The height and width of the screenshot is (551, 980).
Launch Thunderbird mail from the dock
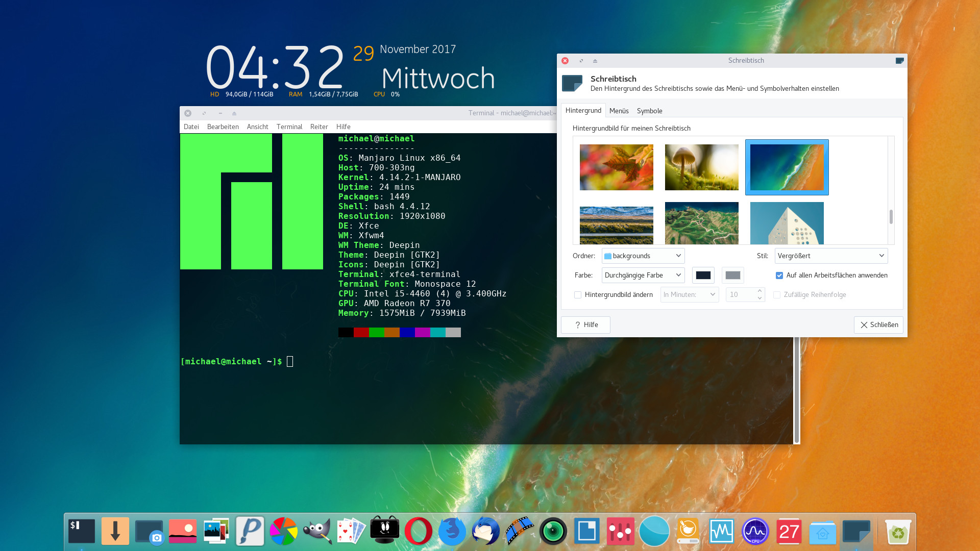tap(485, 531)
